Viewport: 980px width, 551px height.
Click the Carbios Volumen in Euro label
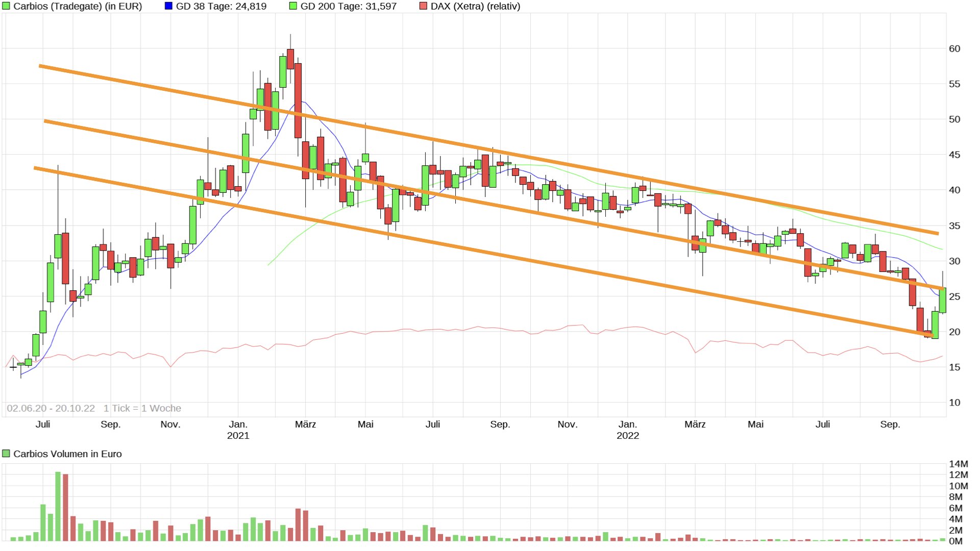tap(67, 454)
